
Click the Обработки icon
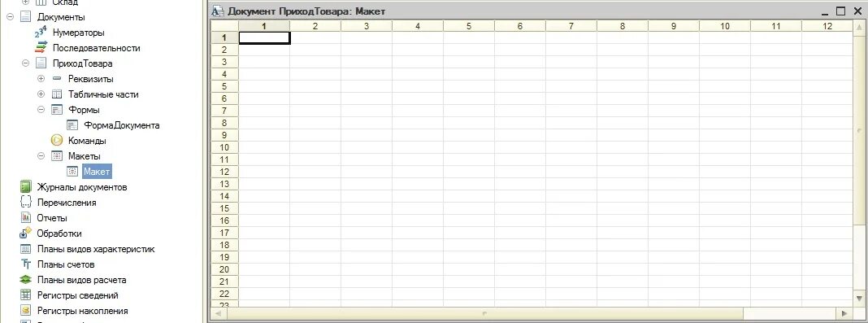[x=25, y=234]
